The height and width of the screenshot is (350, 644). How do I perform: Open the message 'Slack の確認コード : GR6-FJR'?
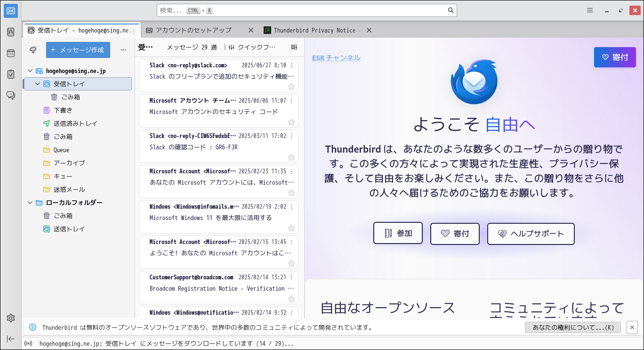pos(218,146)
